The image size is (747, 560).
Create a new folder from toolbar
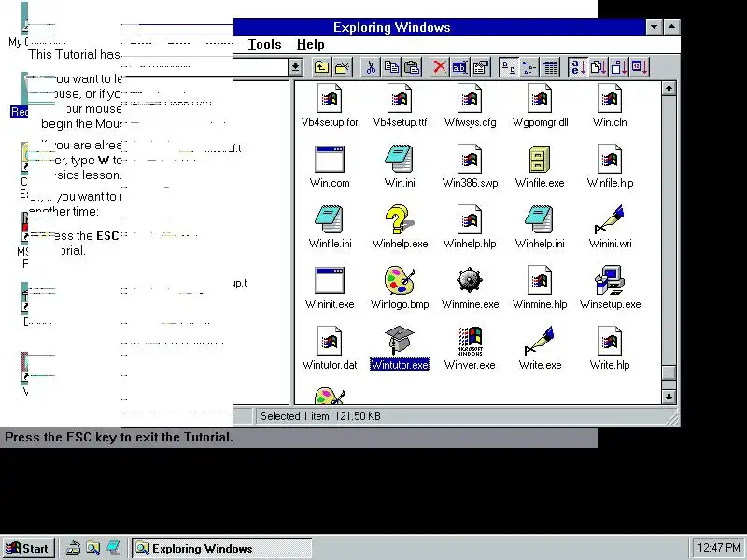pos(343,67)
